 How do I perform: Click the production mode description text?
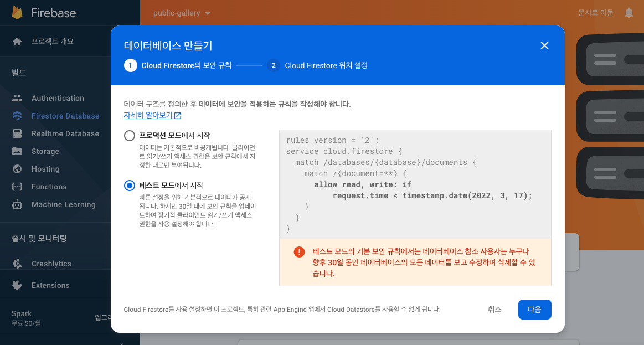197,156
